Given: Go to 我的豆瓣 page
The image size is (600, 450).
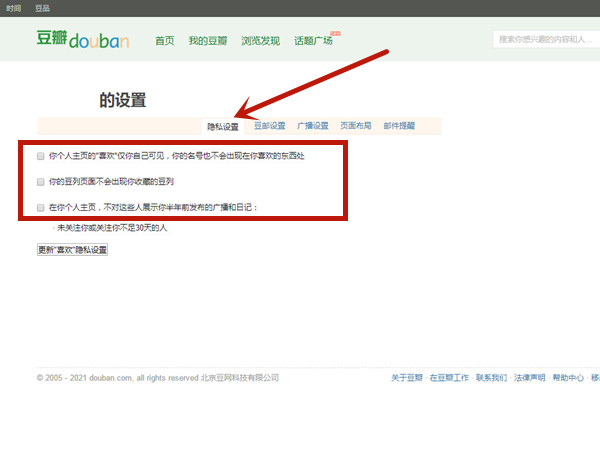Looking at the screenshot, I should (x=207, y=41).
